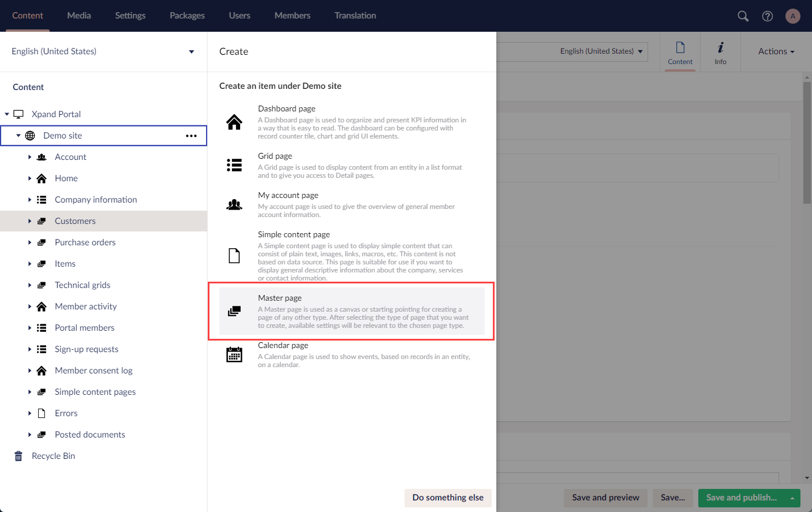Switch to the Users section tab
Viewport: 812px width, 512px height.
[240, 16]
